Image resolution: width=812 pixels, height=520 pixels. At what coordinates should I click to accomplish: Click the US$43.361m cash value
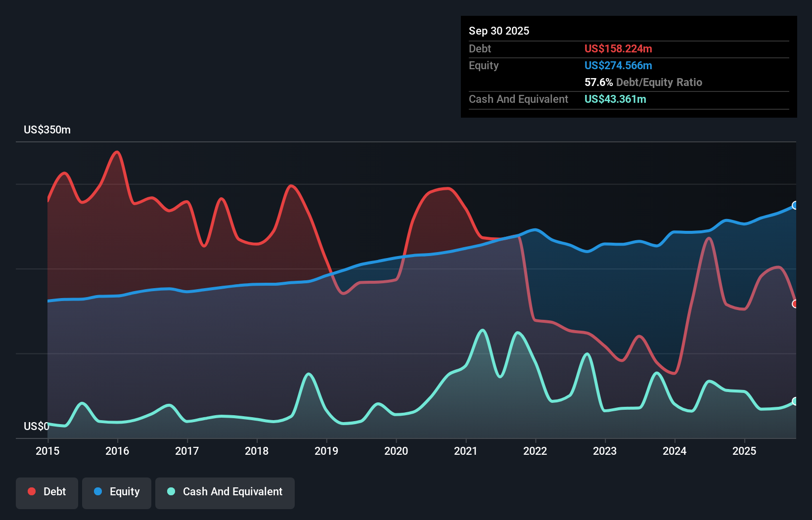[x=615, y=99]
